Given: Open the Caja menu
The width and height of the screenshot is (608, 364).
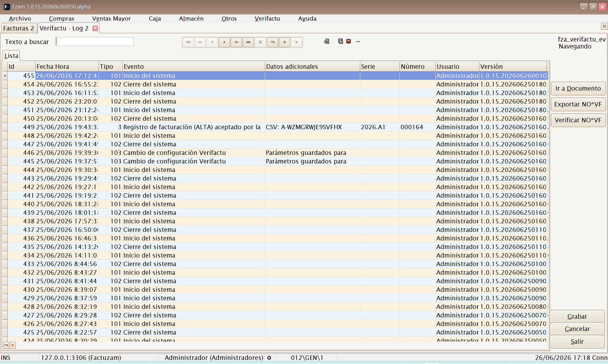Looking at the screenshot, I should tap(155, 19).
